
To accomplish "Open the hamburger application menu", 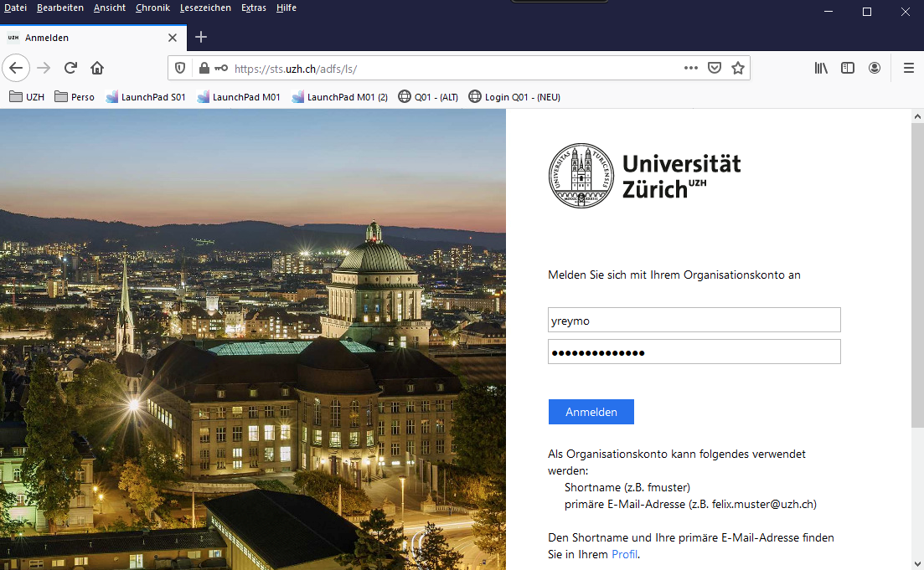I will click(908, 68).
